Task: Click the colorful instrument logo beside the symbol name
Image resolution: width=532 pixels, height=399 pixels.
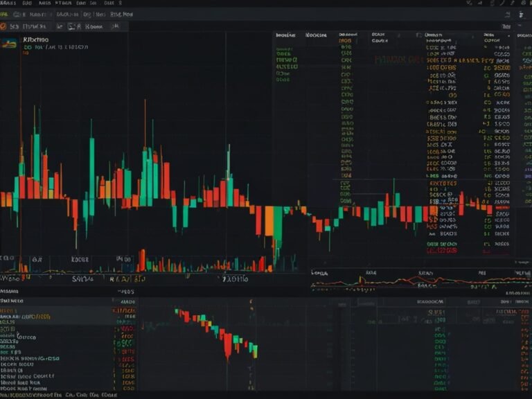Action: coord(9,44)
